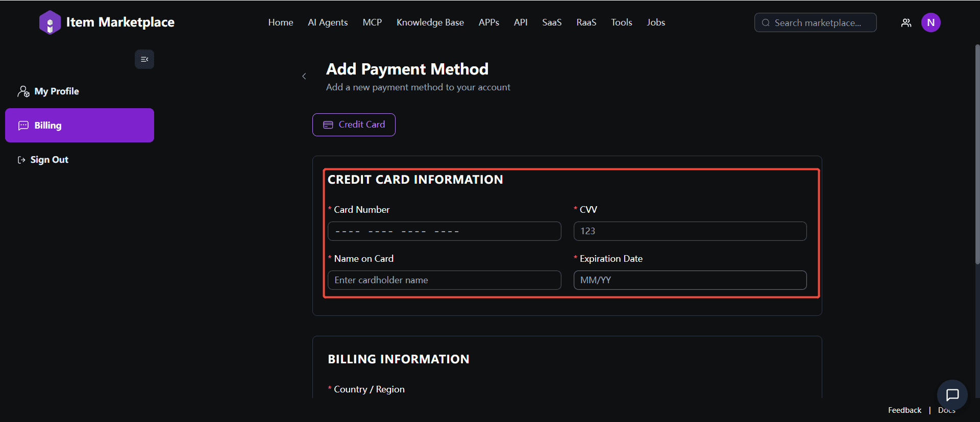The image size is (980, 422).
Task: Open the chat bubble widget
Action: (952, 395)
